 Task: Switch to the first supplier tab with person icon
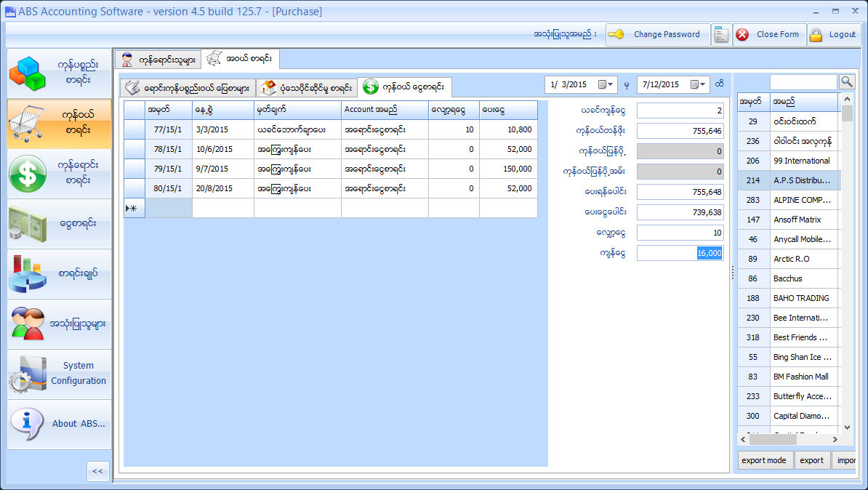[157, 59]
